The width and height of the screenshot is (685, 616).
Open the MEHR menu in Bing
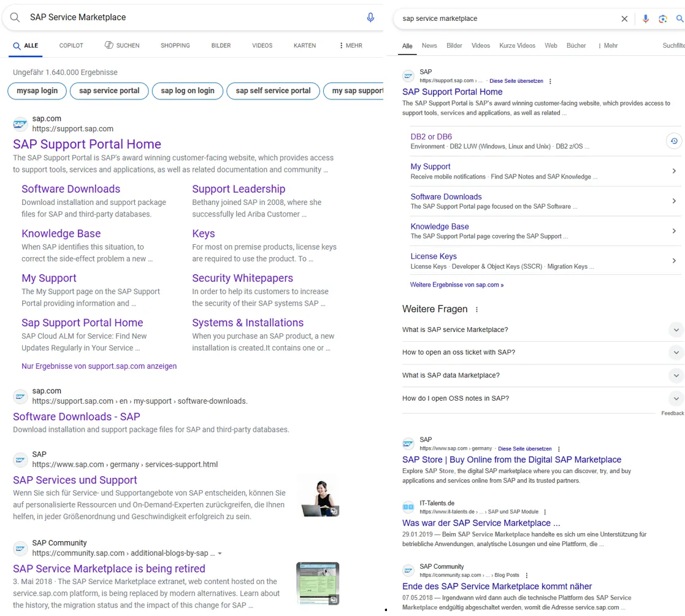(350, 45)
